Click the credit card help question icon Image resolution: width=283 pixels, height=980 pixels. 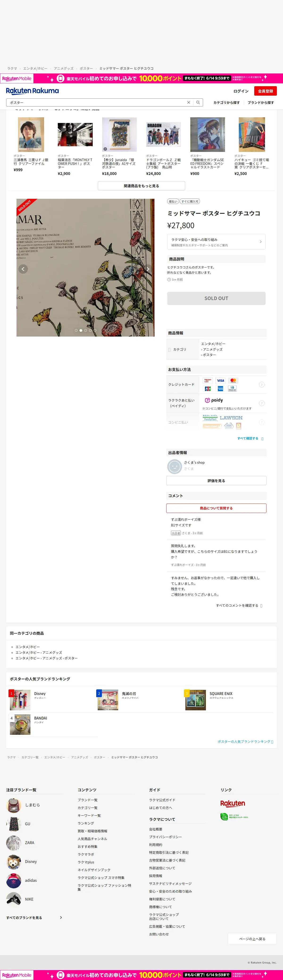pos(262,385)
